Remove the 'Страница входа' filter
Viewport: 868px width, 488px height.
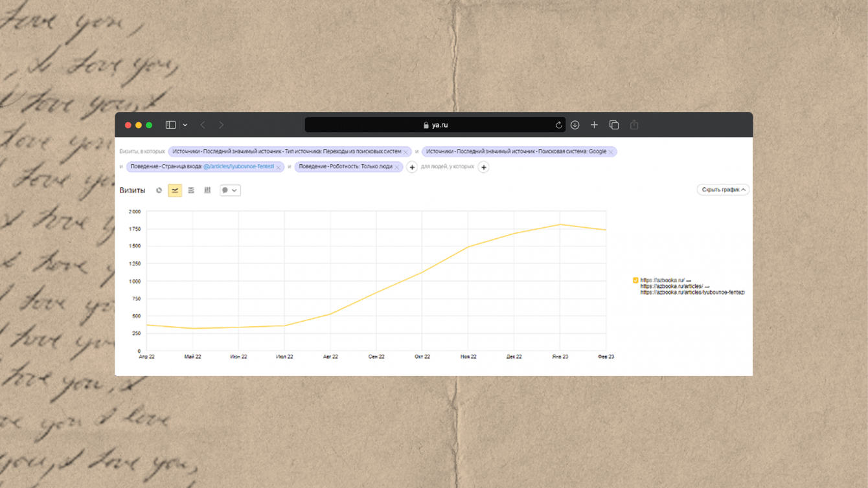click(279, 168)
